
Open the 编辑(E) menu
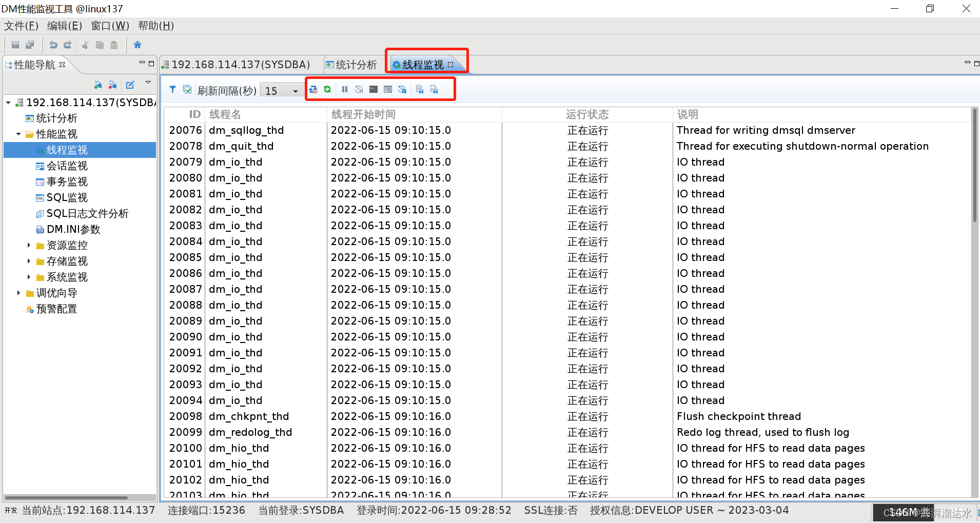[65, 26]
